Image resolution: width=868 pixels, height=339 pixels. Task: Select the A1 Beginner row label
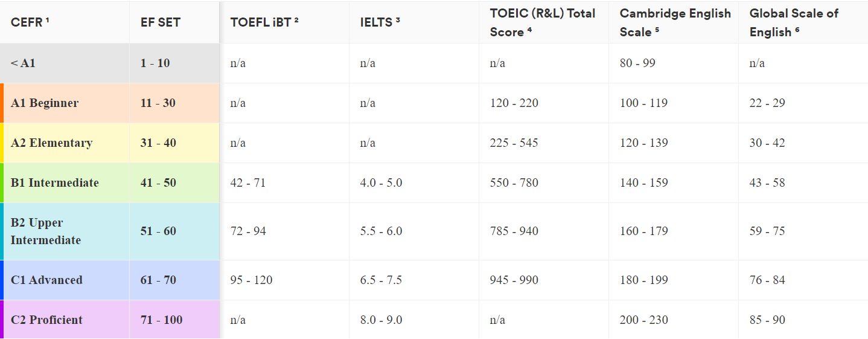pos(45,103)
